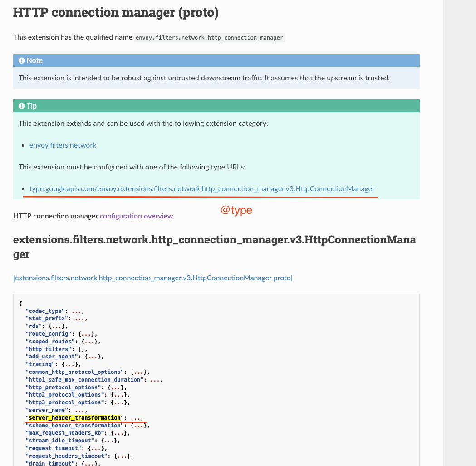Click the "add_user_agent" field name
This screenshot has height=466, width=476.
52,357
